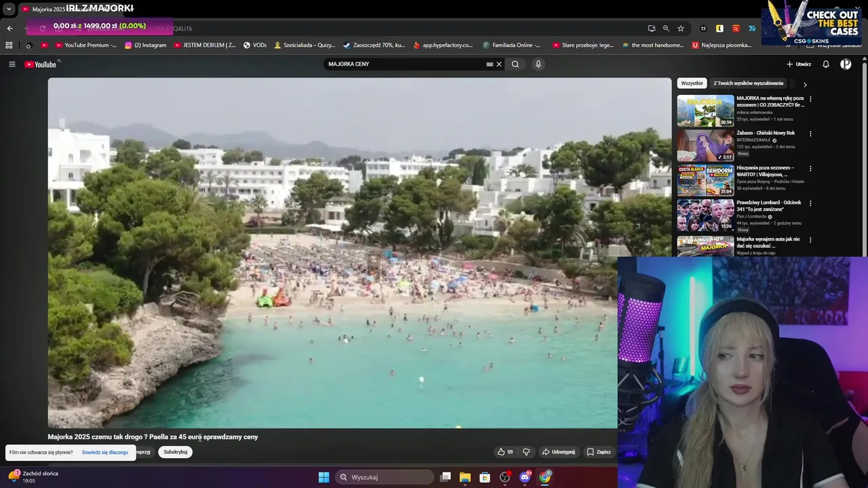The height and width of the screenshot is (488, 868).
Task: Open Prawdziwy Lombard Odcinek 341 thumbnail
Action: click(x=705, y=215)
